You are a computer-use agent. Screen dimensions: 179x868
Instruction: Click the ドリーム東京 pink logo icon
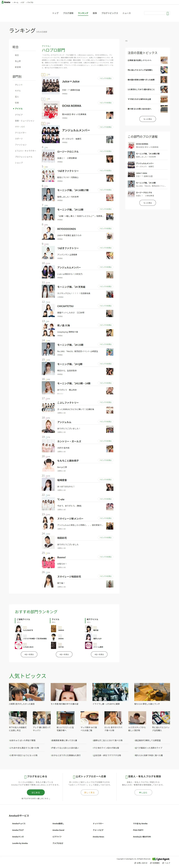[88, 645]
